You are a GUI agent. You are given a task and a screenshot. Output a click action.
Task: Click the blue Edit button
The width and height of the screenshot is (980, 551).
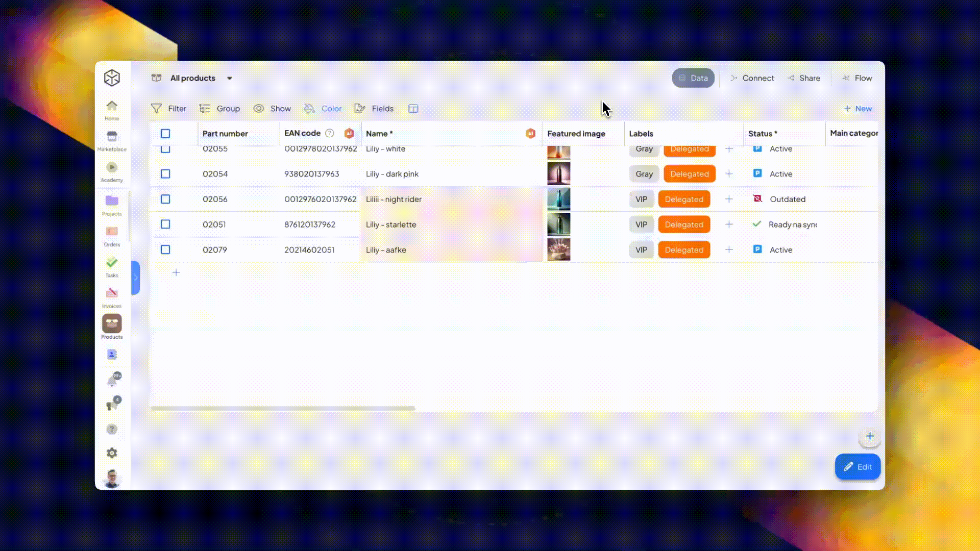[857, 467]
